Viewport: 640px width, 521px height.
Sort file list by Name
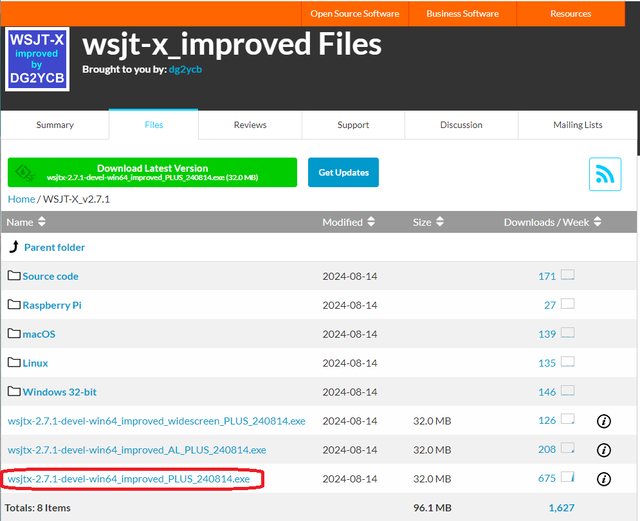[x=26, y=222]
